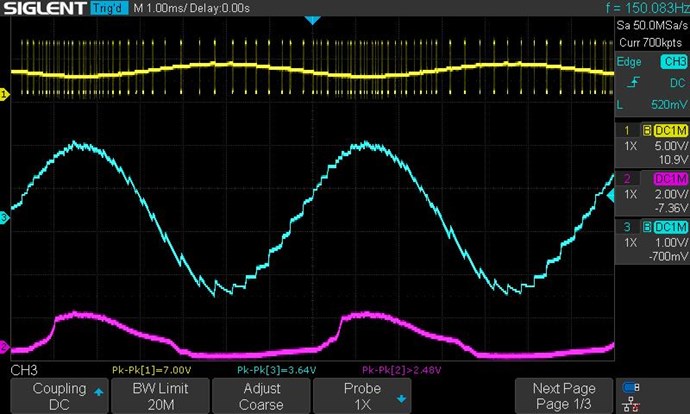Click the Trig'd status indicator
This screenshot has height=414, width=690.
(x=109, y=8)
